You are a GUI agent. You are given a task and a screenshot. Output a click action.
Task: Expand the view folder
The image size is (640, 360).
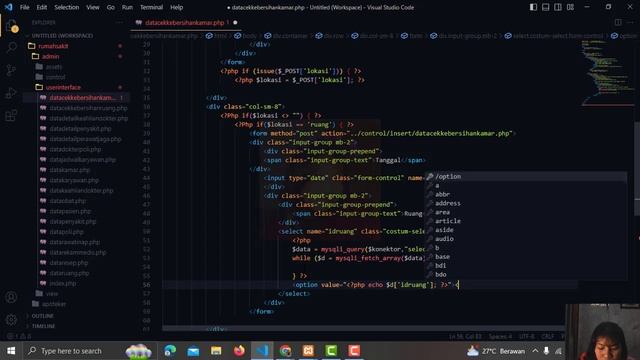(x=51, y=293)
